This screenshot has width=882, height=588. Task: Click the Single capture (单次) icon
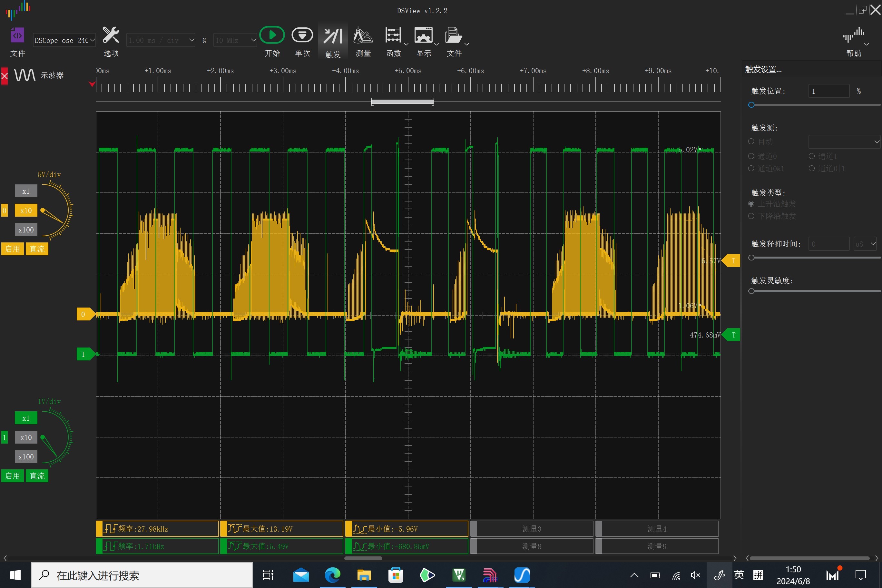click(x=302, y=36)
